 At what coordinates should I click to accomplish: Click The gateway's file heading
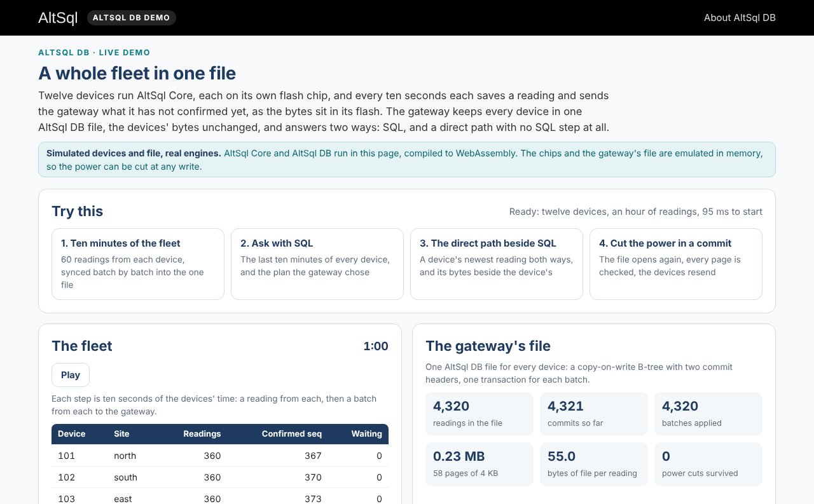[488, 346]
